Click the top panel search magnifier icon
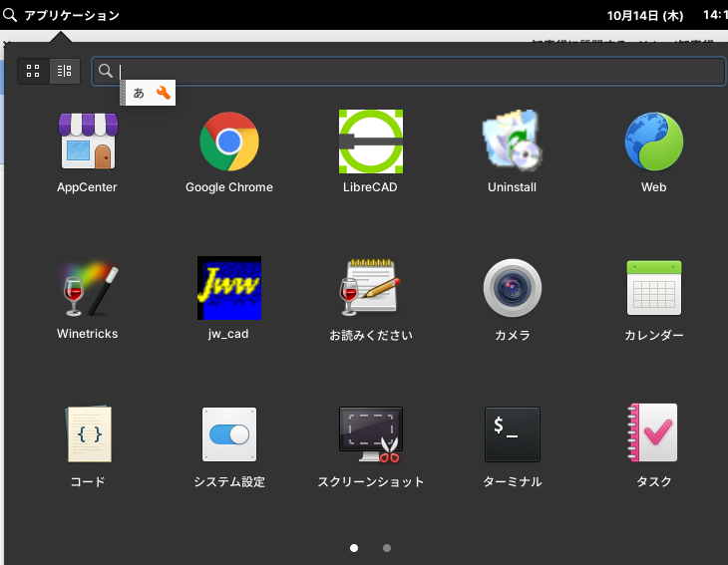This screenshot has height=565, width=728. click(x=10, y=15)
